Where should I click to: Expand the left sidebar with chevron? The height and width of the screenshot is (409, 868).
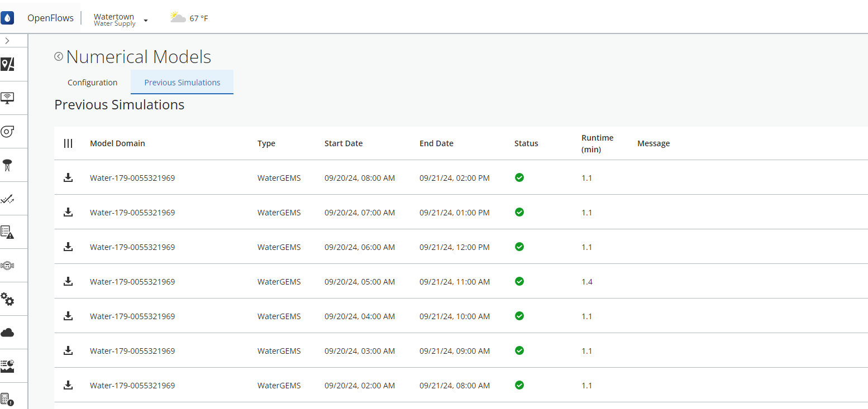[7, 41]
